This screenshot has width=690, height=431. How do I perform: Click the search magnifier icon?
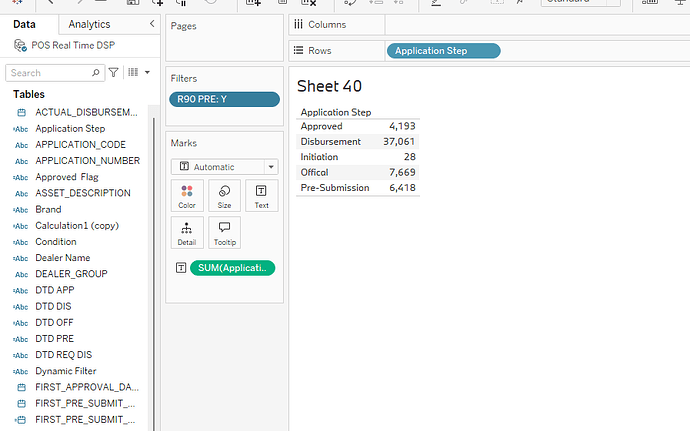point(95,73)
